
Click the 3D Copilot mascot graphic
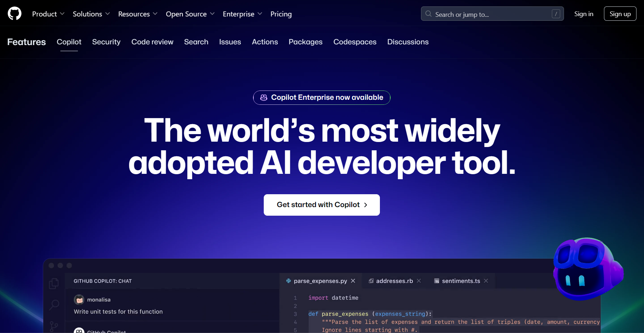pos(588,270)
